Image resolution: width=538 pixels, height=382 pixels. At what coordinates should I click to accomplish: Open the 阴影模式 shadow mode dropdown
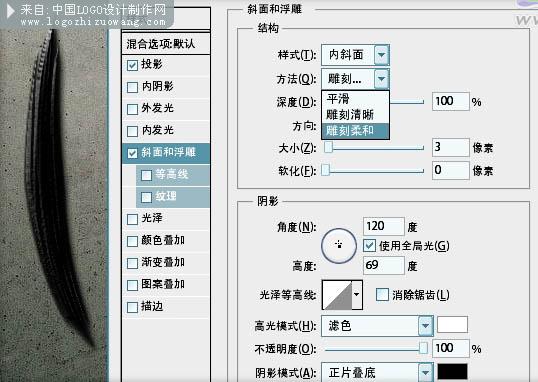click(425, 372)
